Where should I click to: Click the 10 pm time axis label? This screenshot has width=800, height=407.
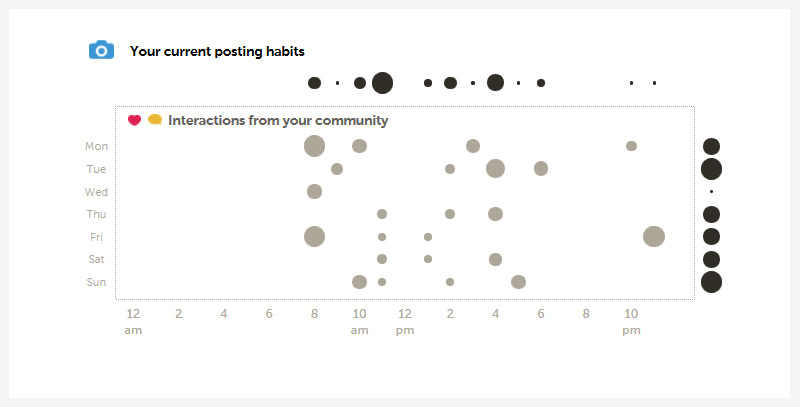click(631, 322)
